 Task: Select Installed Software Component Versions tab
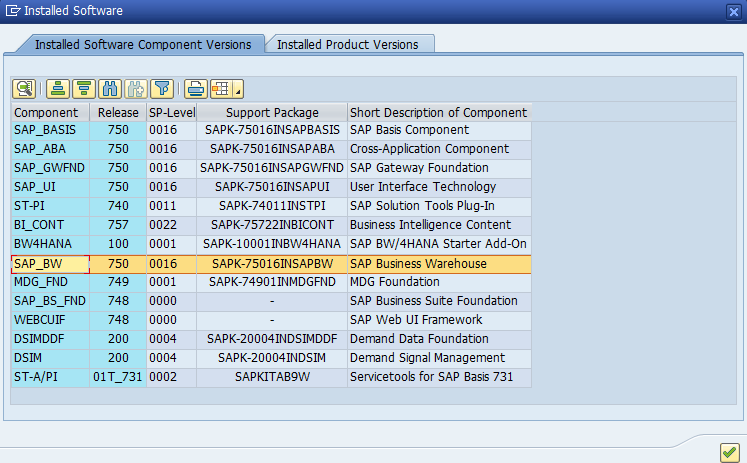pos(143,44)
